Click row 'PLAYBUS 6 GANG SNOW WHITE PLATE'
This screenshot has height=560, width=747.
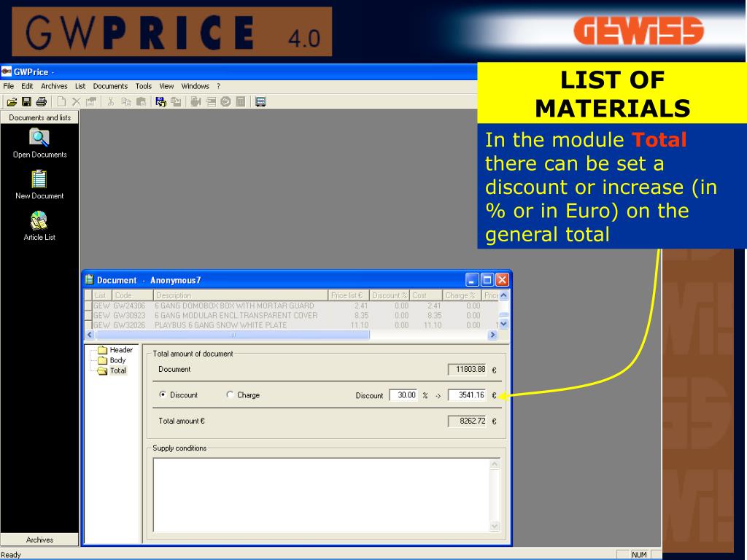pos(292,324)
